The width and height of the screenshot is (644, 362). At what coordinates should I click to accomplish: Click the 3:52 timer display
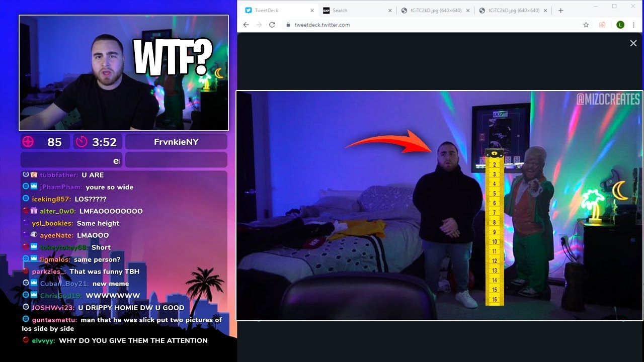coord(98,142)
